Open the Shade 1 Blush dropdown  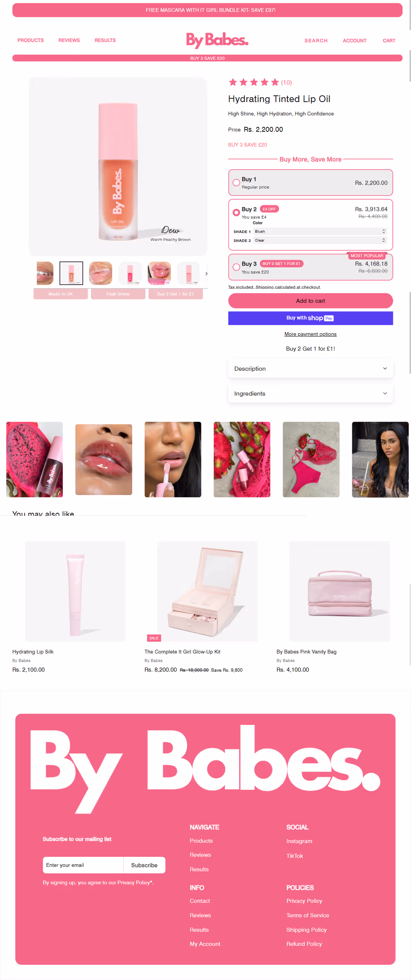[320, 231]
